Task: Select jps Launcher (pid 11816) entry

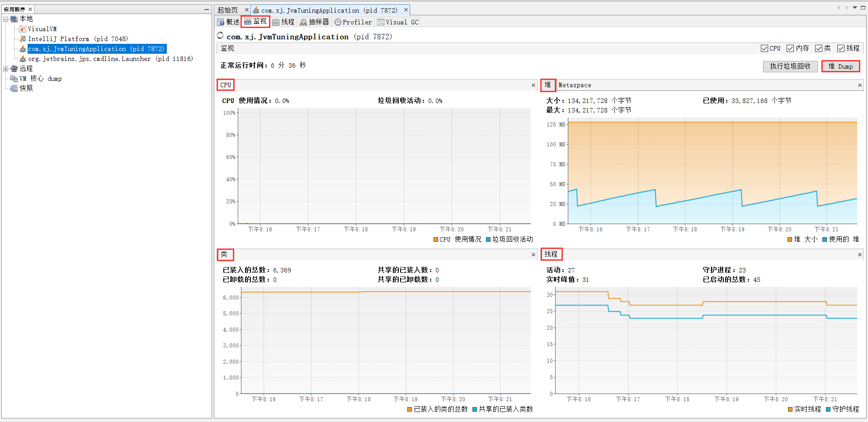Action: coord(110,59)
